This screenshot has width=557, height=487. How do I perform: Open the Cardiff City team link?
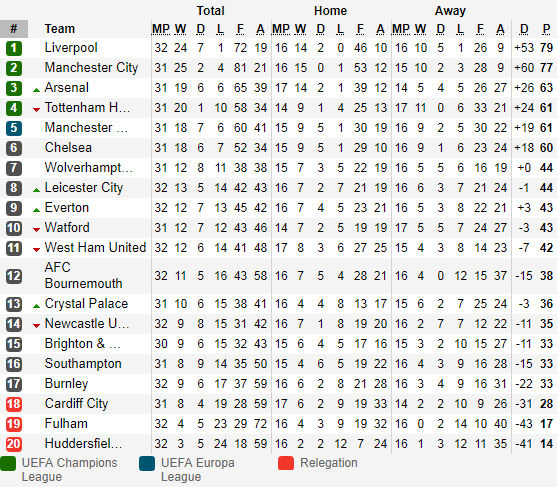click(x=76, y=404)
